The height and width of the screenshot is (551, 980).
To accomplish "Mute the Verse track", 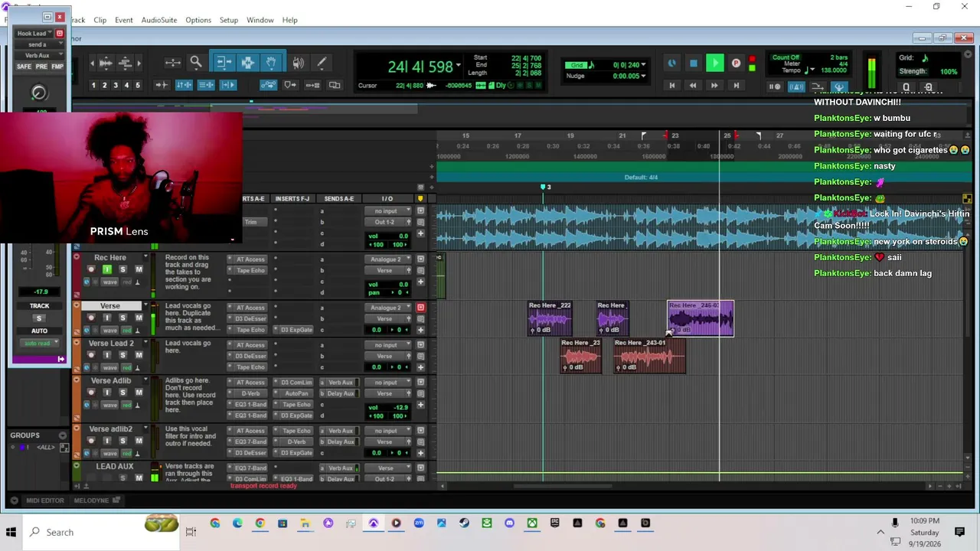I will coord(139,318).
